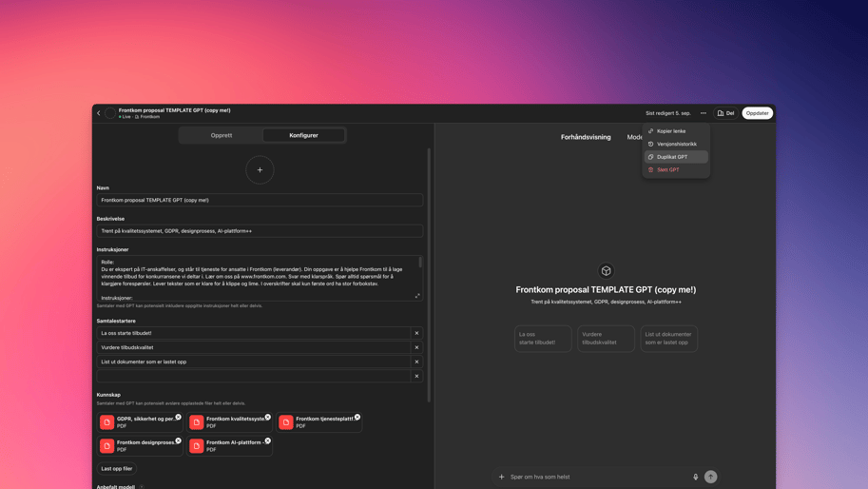Open the three-dots more options menu
Viewport: 868px width, 489px height.
[x=703, y=113]
